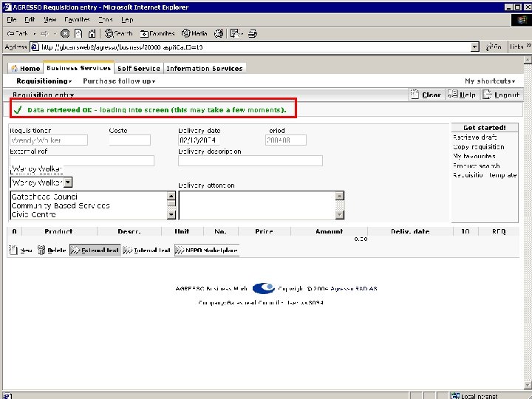Click the browser Forward arrow icon
This screenshot has height=399, width=532.
44,33
